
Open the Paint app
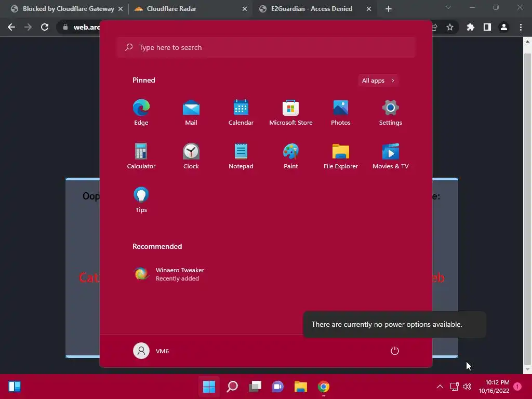291,156
